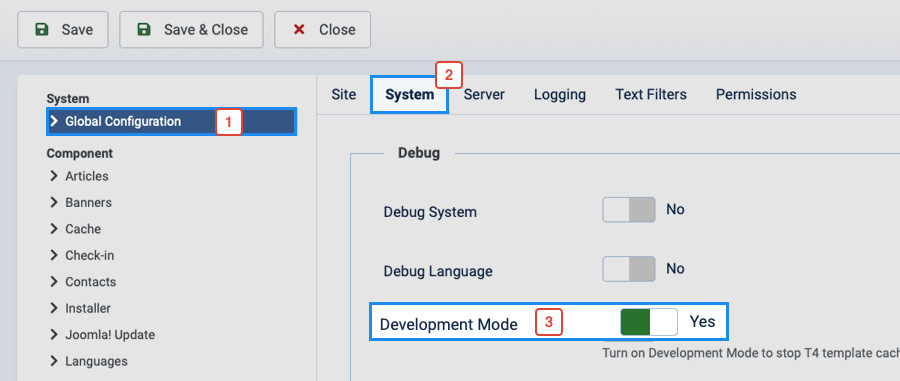Image resolution: width=900 pixels, height=381 pixels.
Task: Click the chevron beside Installer
Action: click(x=55, y=308)
